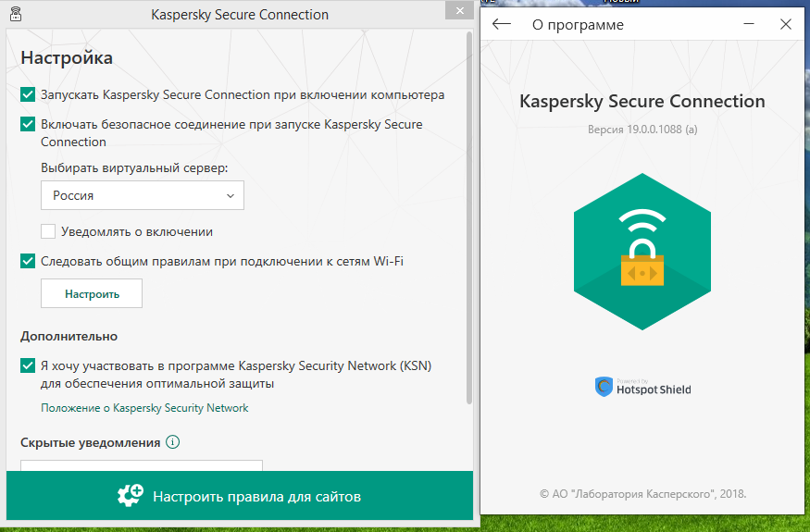Enable the Уведомлять о включении checkbox

[x=48, y=231]
